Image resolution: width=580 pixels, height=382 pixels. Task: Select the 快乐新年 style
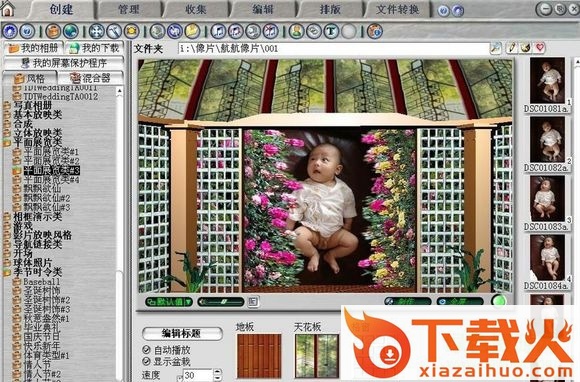(41, 346)
